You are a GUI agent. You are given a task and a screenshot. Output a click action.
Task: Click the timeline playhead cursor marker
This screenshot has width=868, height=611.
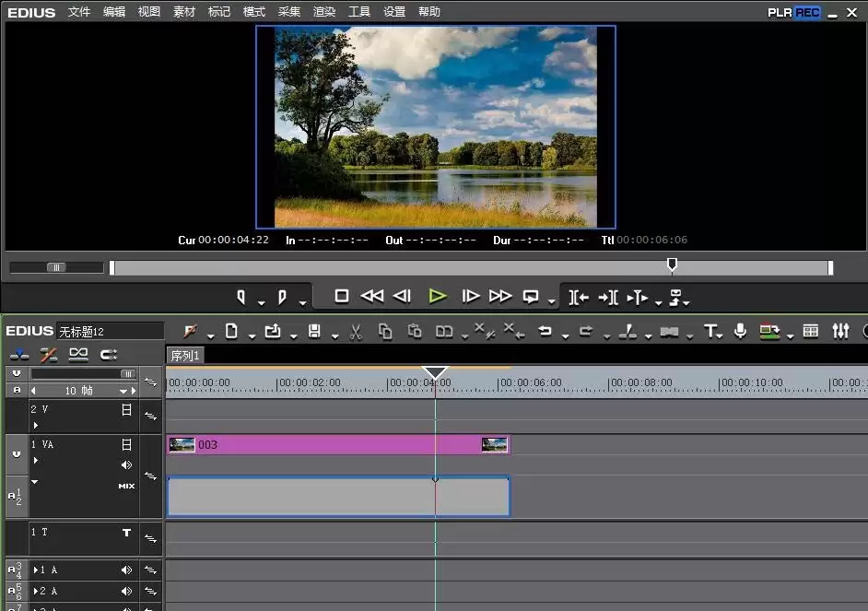click(435, 372)
